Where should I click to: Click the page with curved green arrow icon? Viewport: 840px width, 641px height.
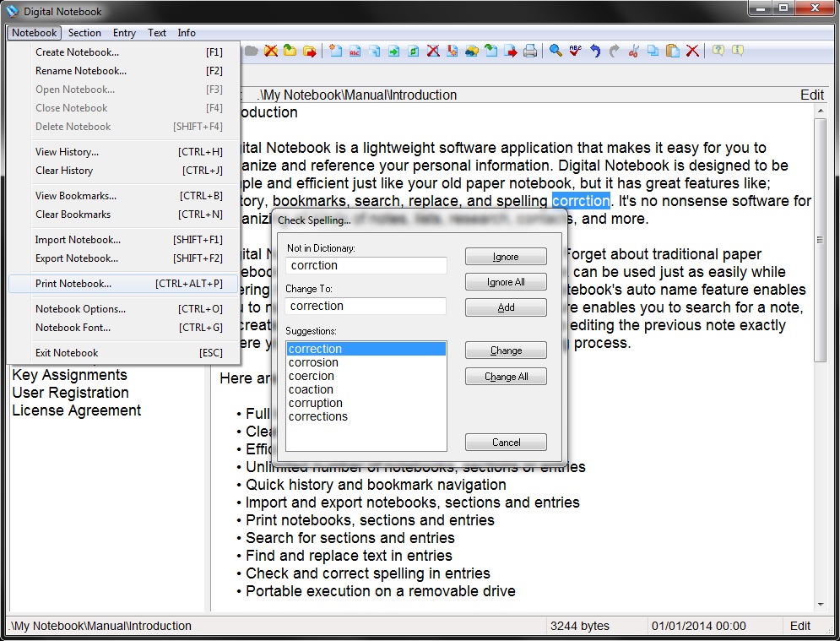tap(490, 51)
